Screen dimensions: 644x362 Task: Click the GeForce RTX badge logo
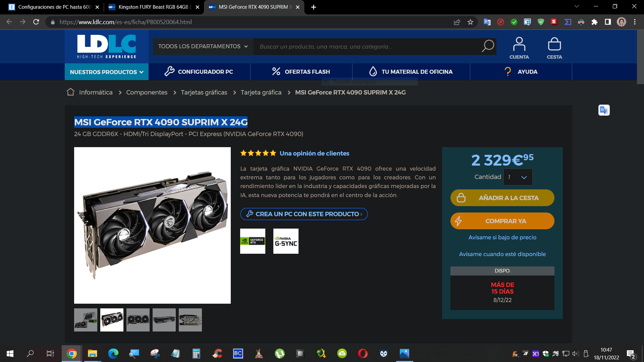[253, 241]
